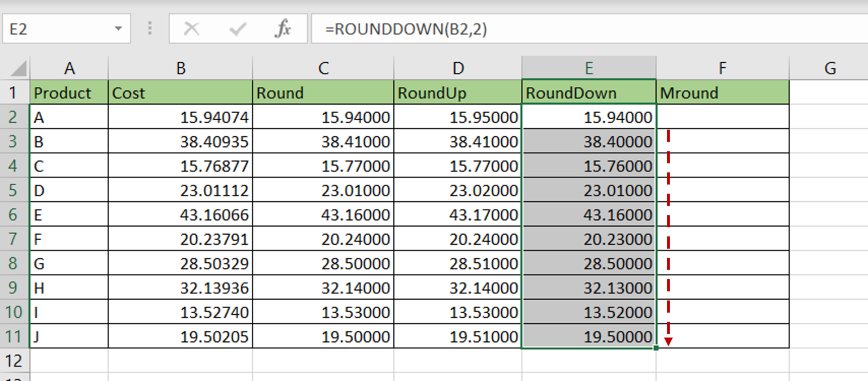Click the RoundDown header cell E1

coord(589,92)
